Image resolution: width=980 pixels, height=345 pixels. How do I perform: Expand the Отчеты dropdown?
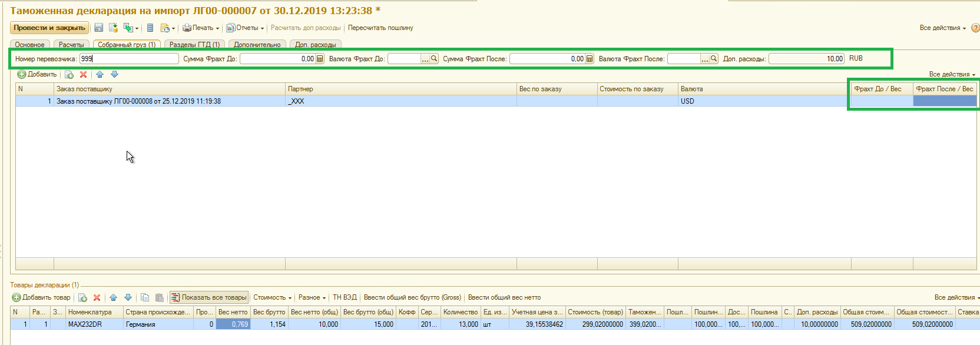tap(245, 28)
